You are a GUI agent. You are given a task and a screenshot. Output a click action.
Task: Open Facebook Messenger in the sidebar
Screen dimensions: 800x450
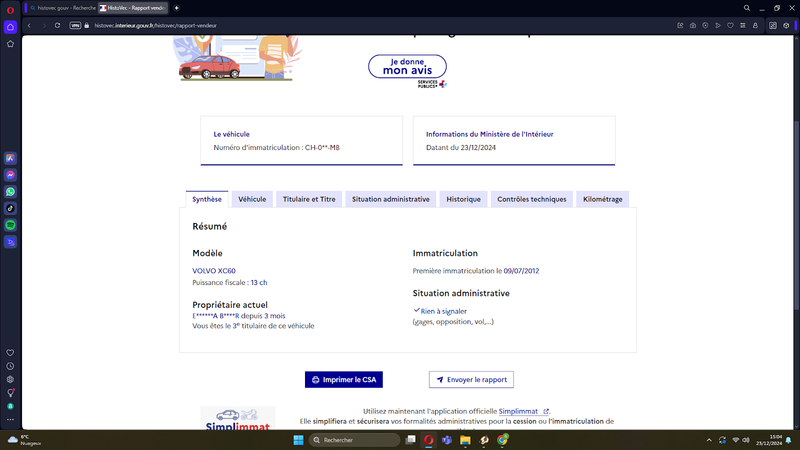[10, 175]
